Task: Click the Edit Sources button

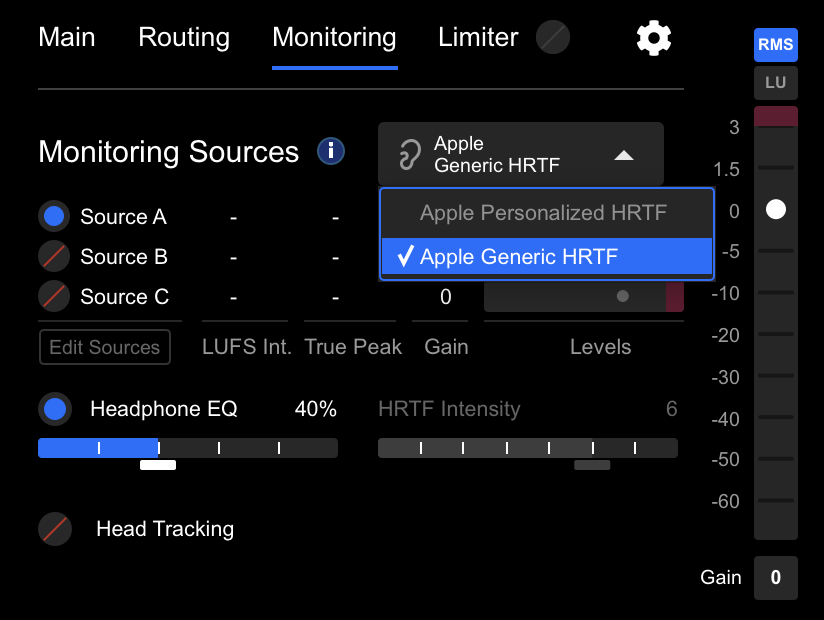Action: pyautogui.click(x=104, y=347)
